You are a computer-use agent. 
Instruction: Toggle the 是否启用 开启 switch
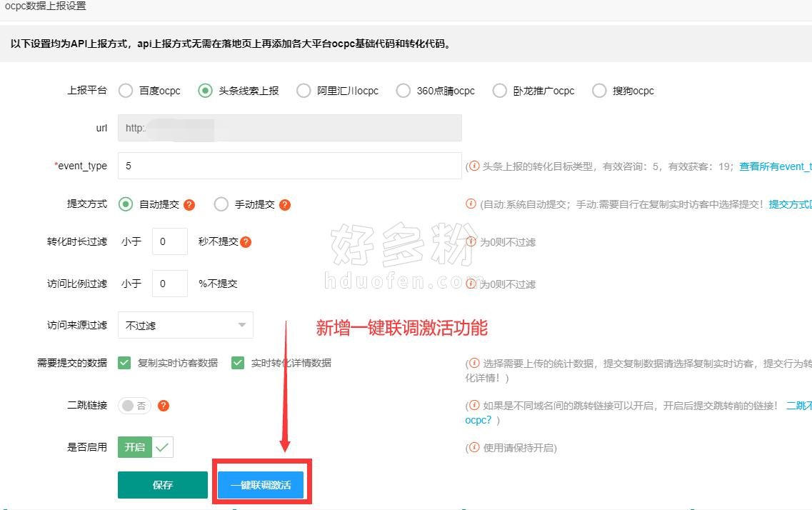pyautogui.click(x=145, y=447)
